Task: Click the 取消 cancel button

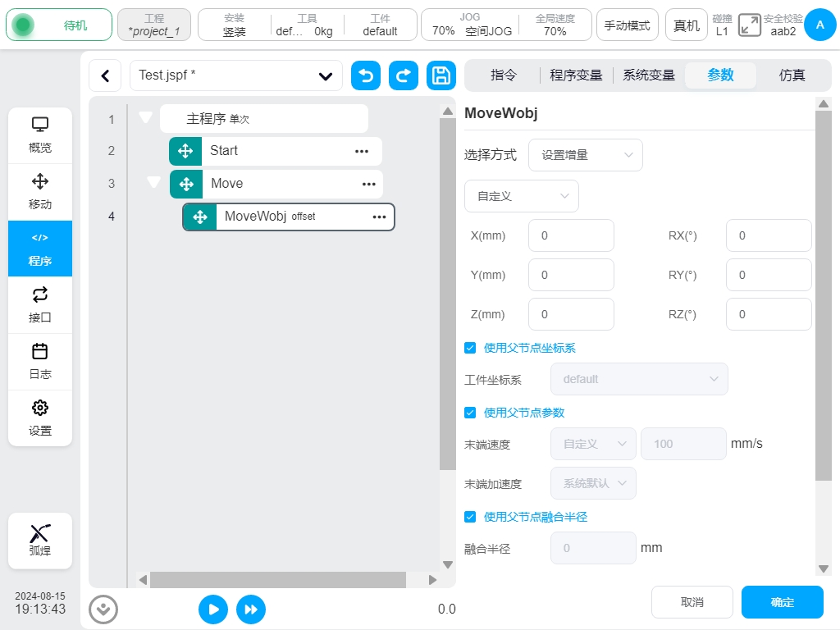Action: (692, 602)
